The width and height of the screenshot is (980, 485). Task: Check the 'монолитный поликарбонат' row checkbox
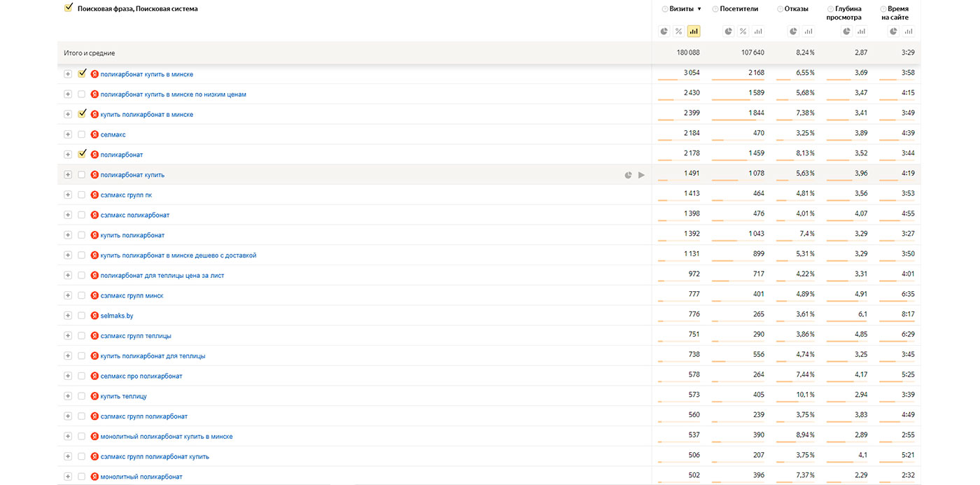tap(81, 477)
